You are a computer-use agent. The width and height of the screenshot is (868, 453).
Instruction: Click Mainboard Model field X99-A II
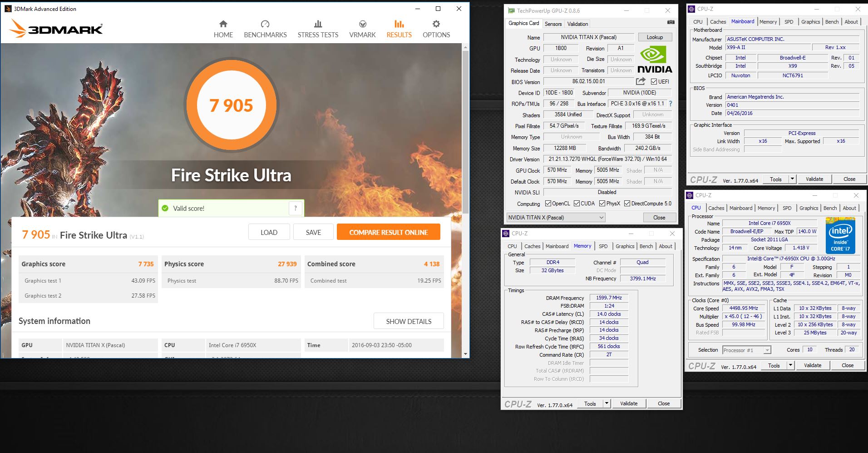click(768, 47)
